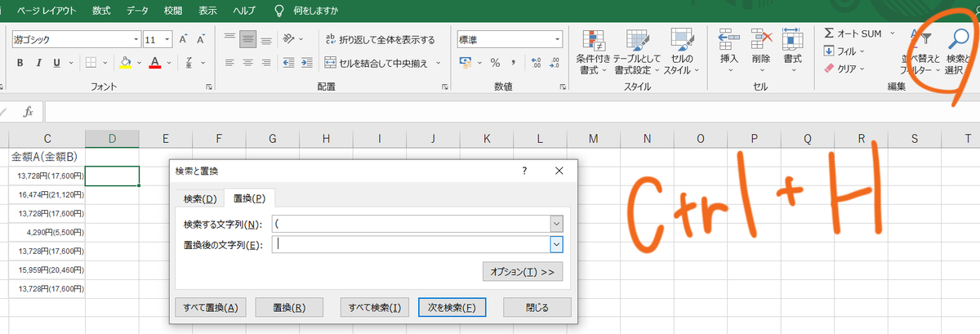This screenshot has height=334, width=980.
Task: Click the middle vertical align icon
Action: tap(248, 38)
